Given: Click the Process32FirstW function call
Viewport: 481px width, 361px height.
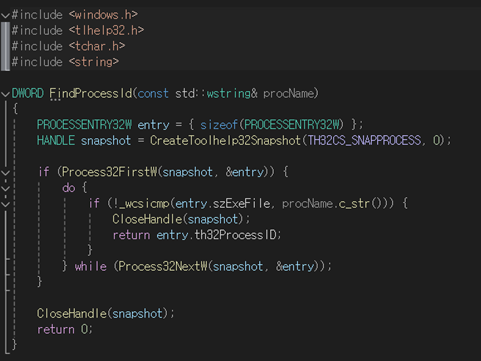Looking at the screenshot, I should 110,172.
